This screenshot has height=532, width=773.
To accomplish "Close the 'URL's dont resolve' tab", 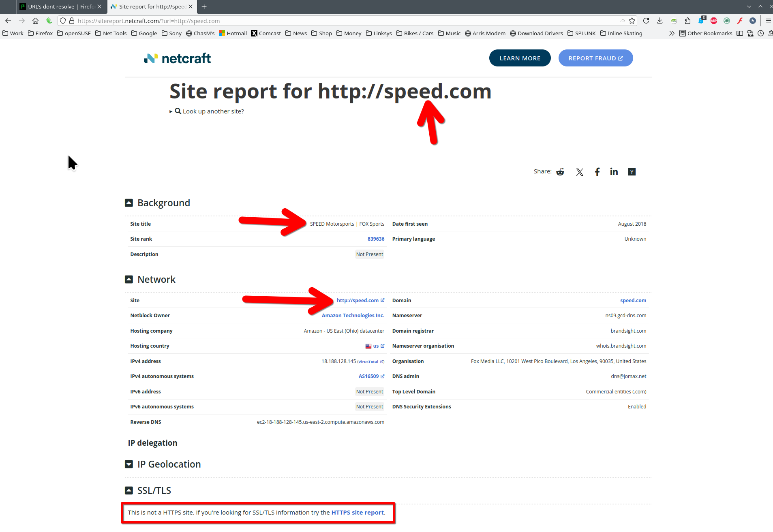I will click(x=99, y=6).
